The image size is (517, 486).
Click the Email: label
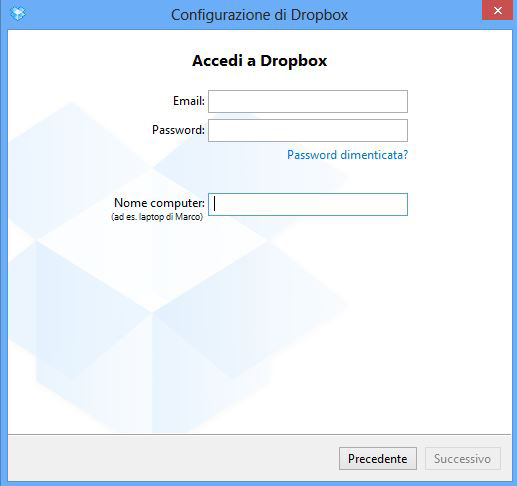pos(189,101)
